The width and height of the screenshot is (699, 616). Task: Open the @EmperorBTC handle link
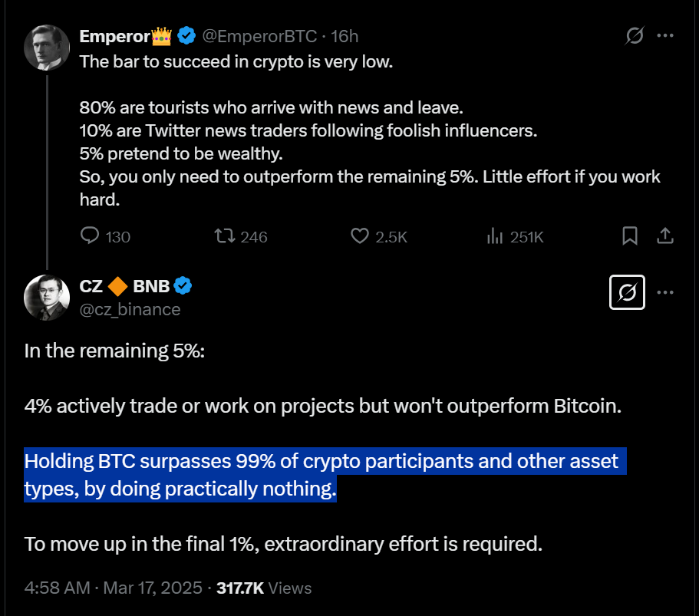261,36
